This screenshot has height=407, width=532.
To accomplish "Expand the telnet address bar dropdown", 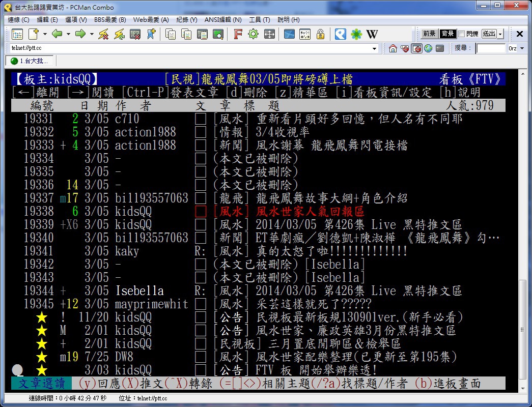I will pos(375,48).
